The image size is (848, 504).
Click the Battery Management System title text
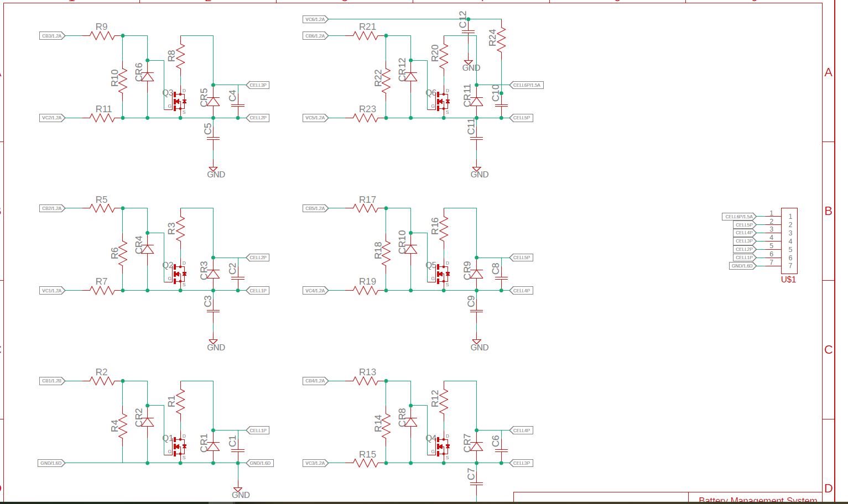758,500
